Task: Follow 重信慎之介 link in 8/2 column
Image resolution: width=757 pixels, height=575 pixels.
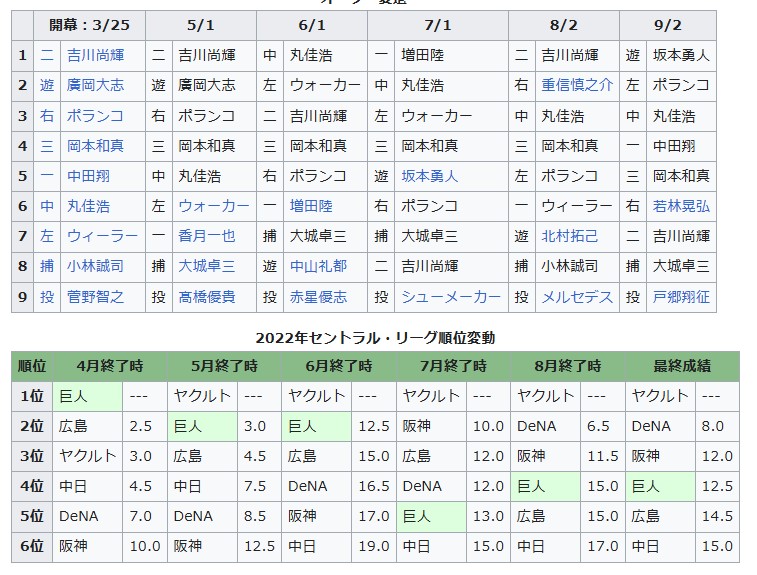Action: point(577,85)
